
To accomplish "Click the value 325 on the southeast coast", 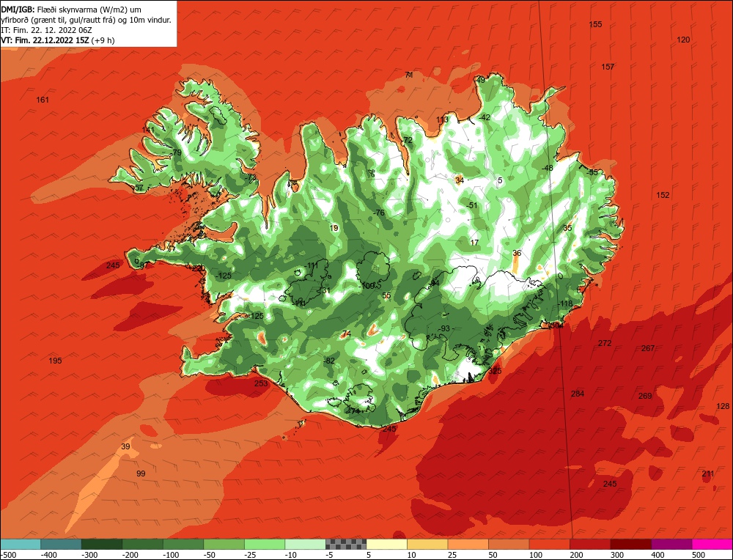I will click(495, 371).
